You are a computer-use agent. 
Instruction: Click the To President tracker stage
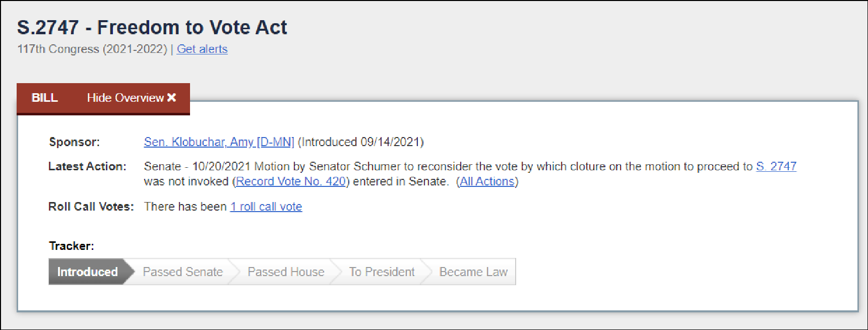(382, 272)
